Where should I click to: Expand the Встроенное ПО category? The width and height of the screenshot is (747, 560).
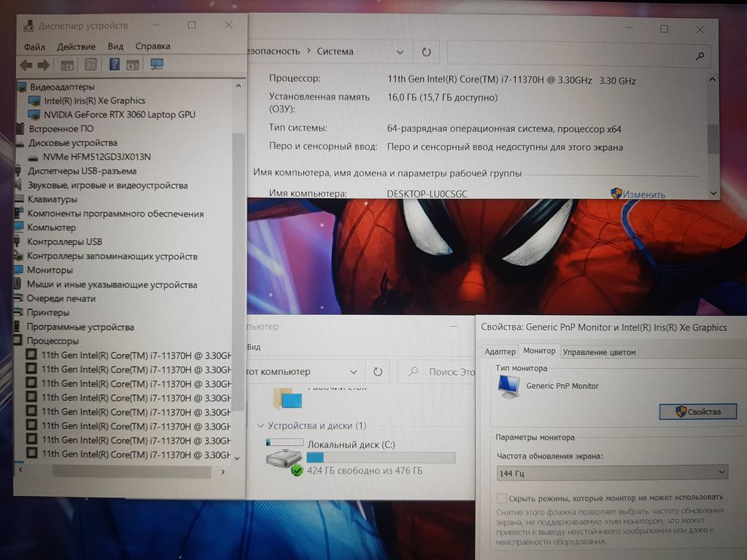pos(61,129)
